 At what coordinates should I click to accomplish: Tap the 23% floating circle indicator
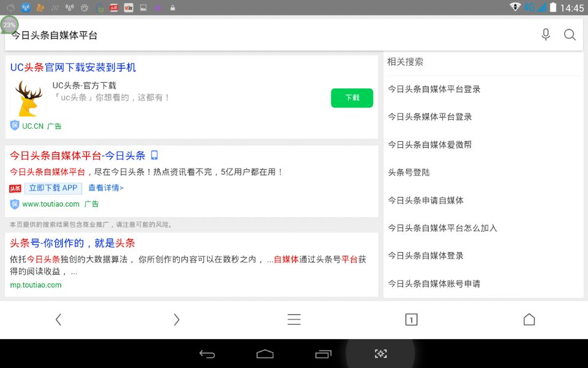click(9, 25)
